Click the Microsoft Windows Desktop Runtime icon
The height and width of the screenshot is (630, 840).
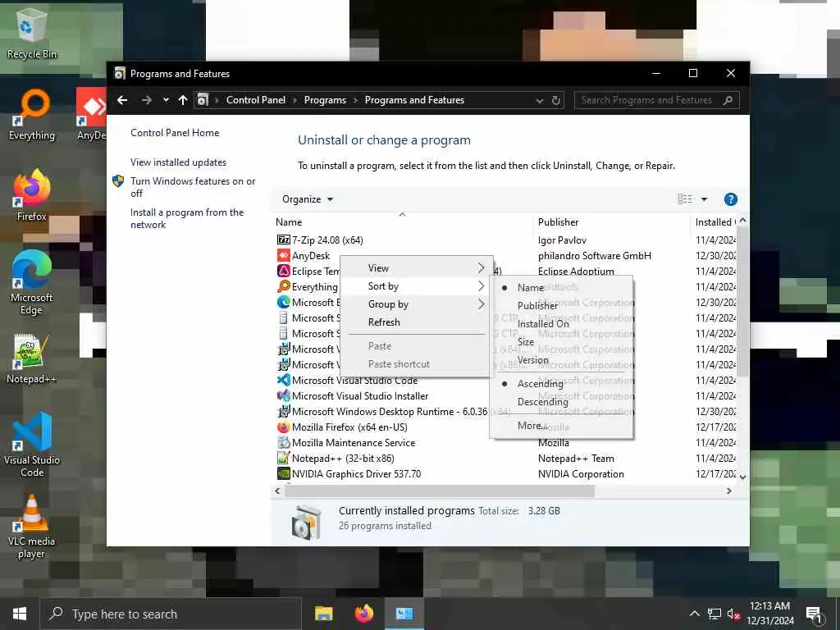point(283,412)
